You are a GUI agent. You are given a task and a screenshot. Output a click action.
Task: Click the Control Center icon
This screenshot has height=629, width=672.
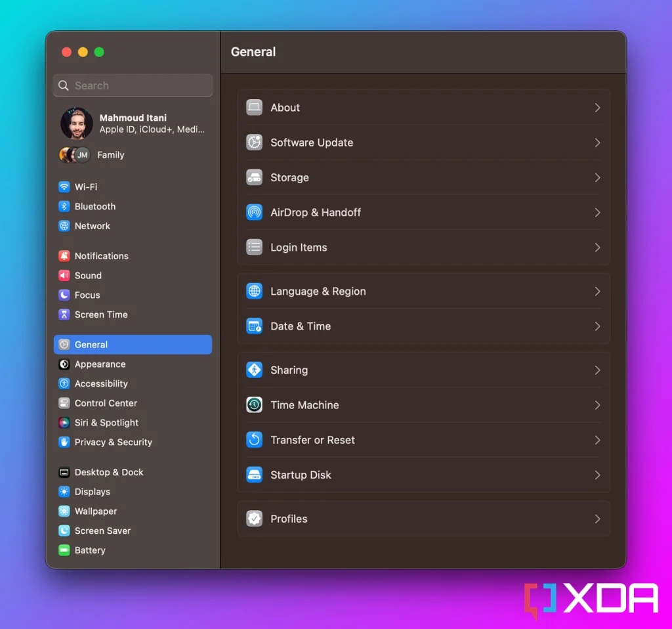(64, 403)
